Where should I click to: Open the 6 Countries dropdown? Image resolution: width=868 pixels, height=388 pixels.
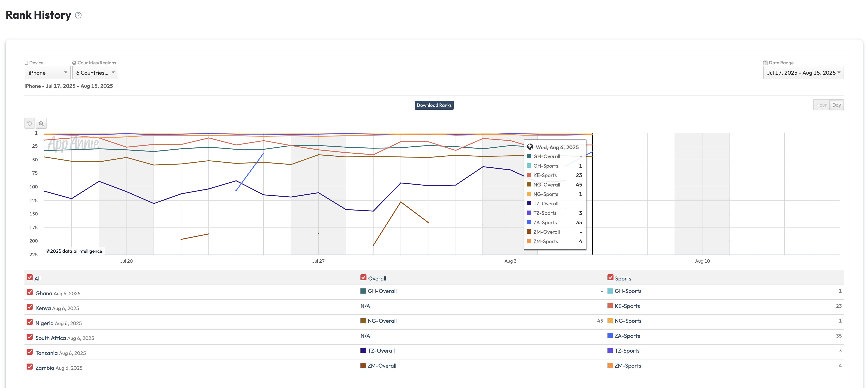click(95, 73)
